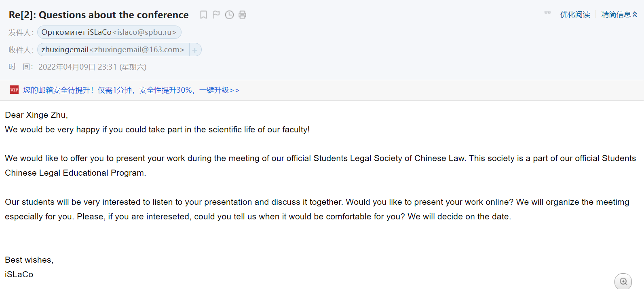Viewport: 644px width, 289px height.
Task: Click the greeting line 'Dear Xinge Zhu,'
Action: point(36,115)
